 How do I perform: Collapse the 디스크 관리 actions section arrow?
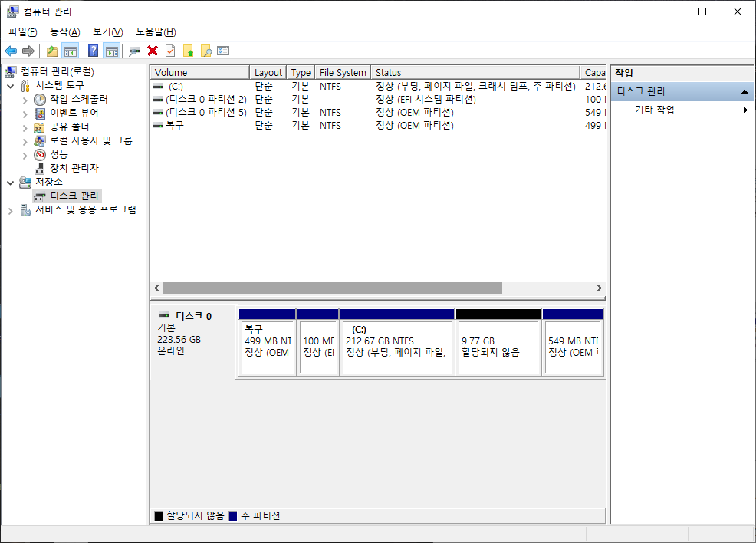coord(744,91)
